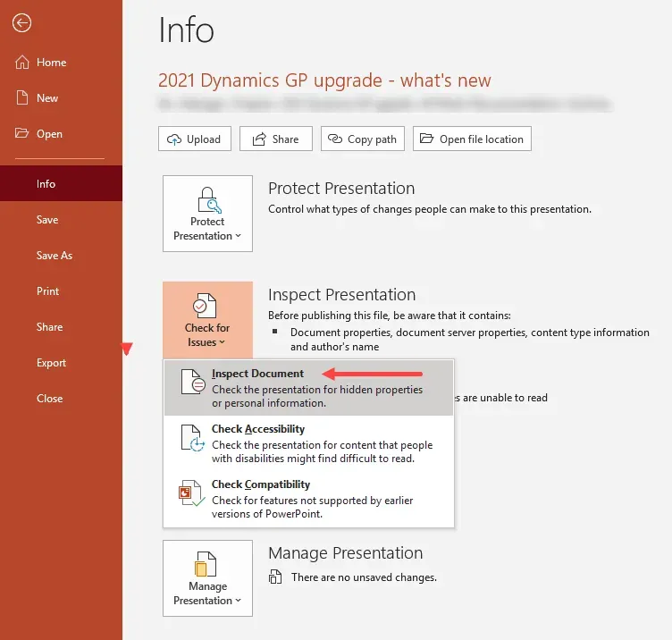672x640 pixels.
Task: Click the presentation title text
Action: point(324,80)
